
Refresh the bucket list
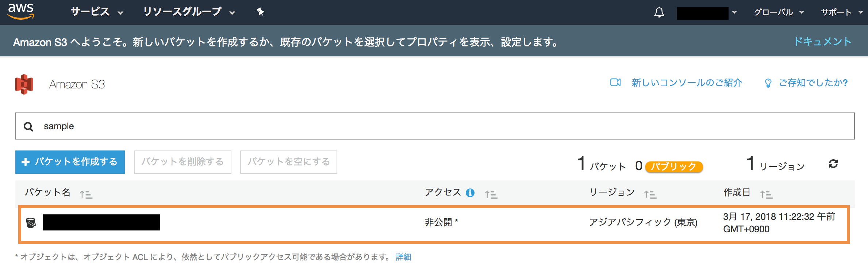coord(833,164)
